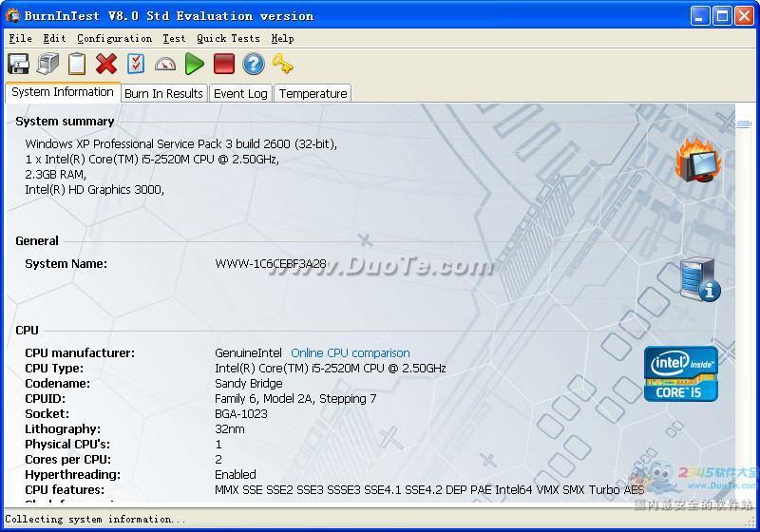Click the clipboard copy toolbar icon
The height and width of the screenshot is (532, 760).
pos(77,64)
